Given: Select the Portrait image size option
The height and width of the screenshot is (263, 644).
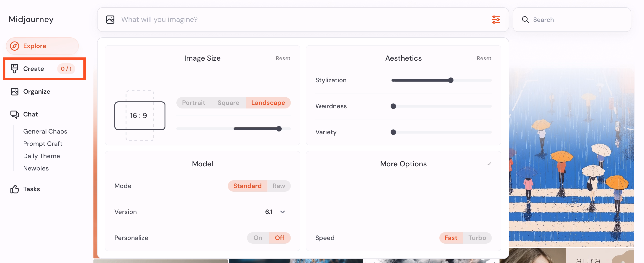Looking at the screenshot, I should click(193, 103).
